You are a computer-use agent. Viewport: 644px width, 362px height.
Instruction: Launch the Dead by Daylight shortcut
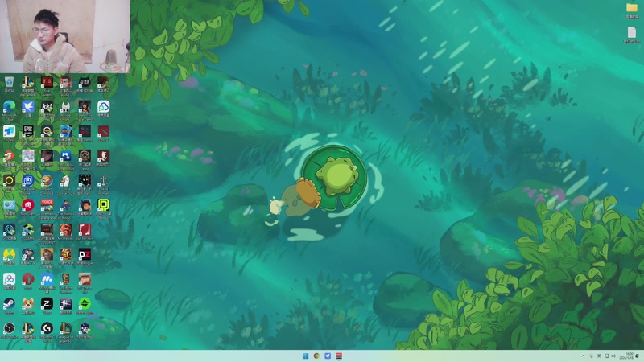coord(66,305)
